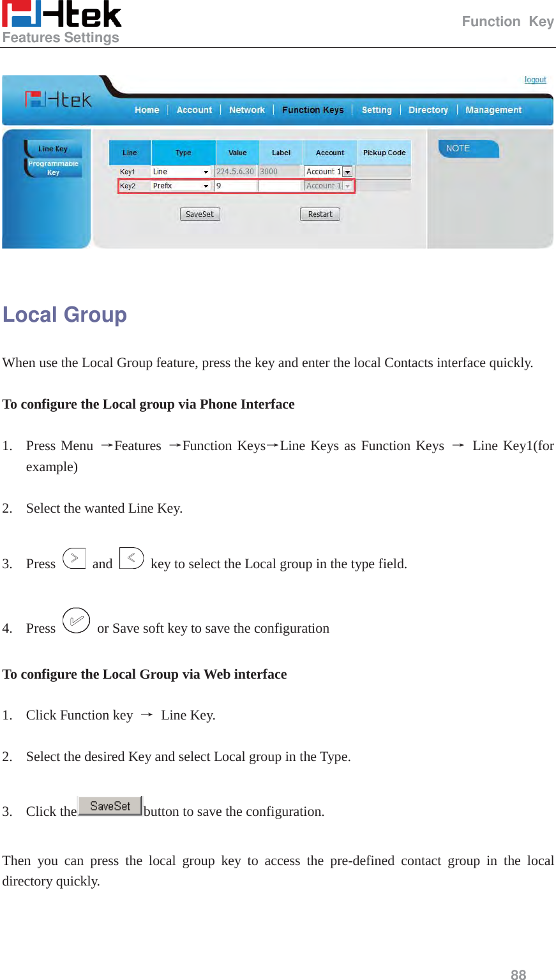Click the logout link
Screen dimensions: 556x980
click(535, 80)
